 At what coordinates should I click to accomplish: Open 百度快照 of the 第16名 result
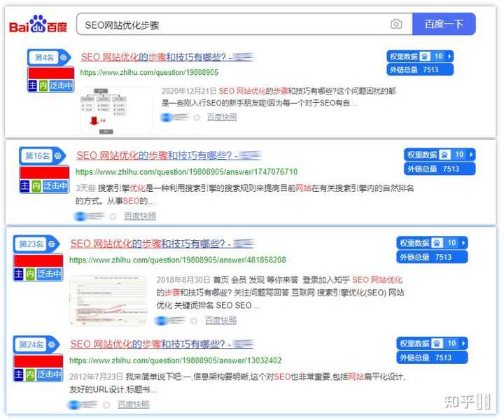(140, 216)
